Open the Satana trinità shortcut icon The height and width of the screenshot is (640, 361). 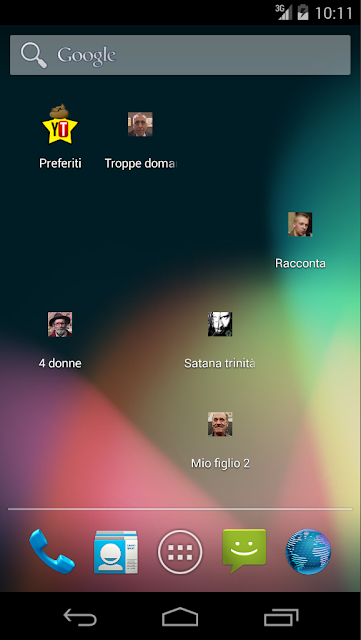pyautogui.click(x=220, y=324)
